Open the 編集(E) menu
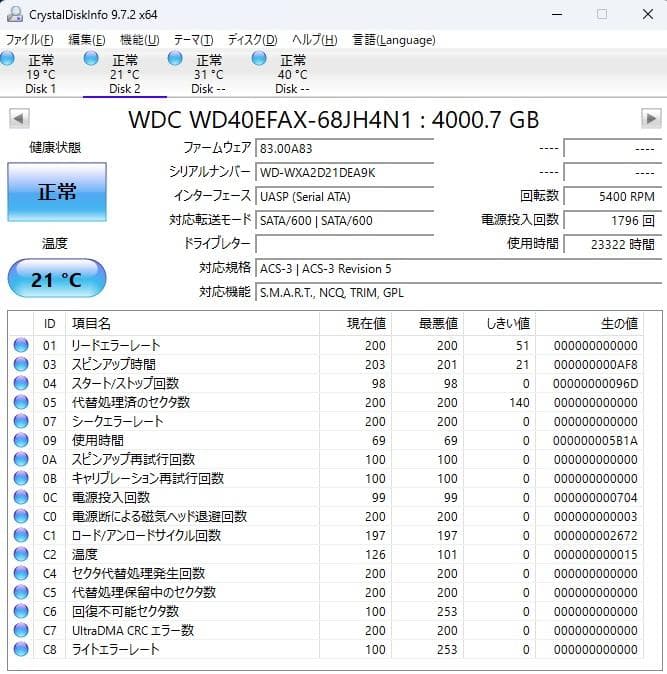667x674 pixels. coord(86,40)
